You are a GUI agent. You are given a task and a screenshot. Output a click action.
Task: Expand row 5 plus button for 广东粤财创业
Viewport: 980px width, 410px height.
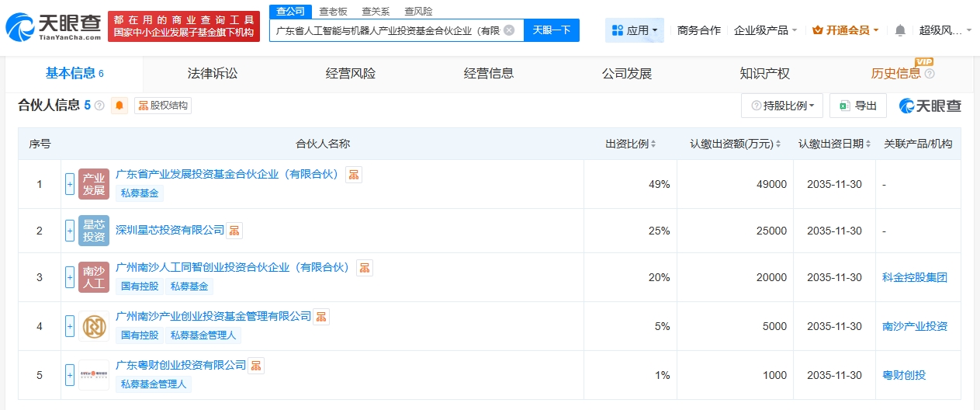(x=70, y=375)
